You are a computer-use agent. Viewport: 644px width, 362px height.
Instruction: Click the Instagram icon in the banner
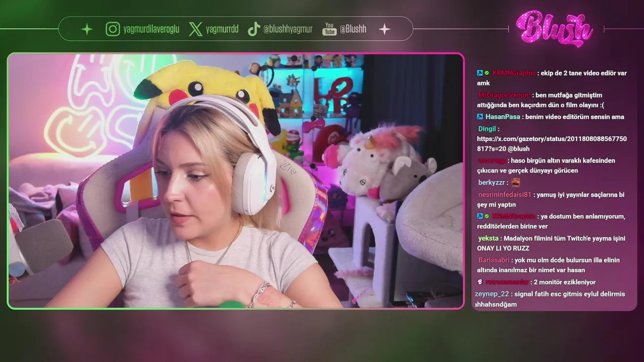[113, 29]
